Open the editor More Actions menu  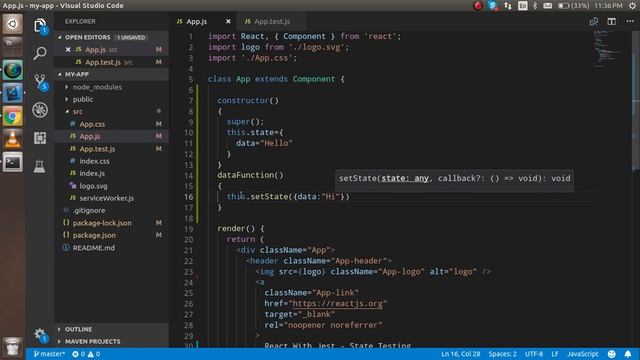[x=630, y=21]
